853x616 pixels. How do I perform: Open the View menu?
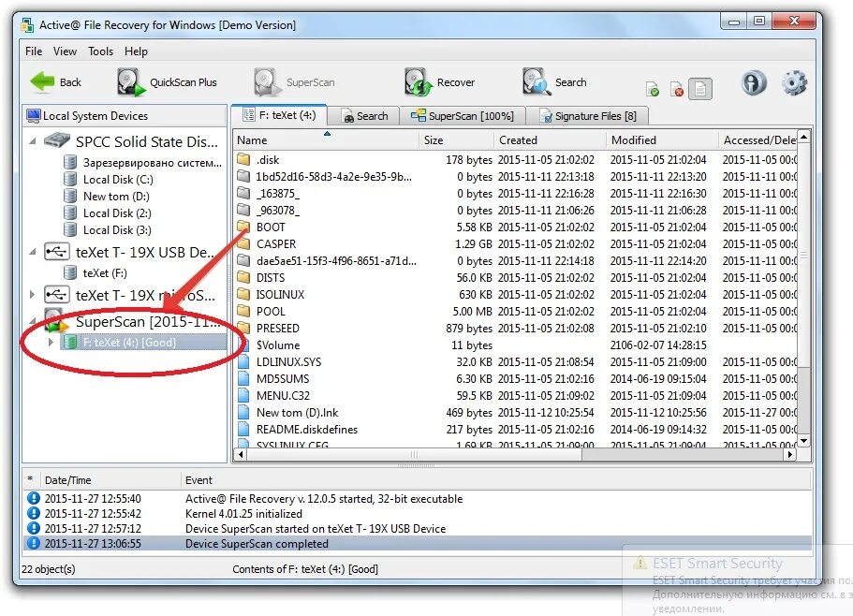[x=65, y=51]
